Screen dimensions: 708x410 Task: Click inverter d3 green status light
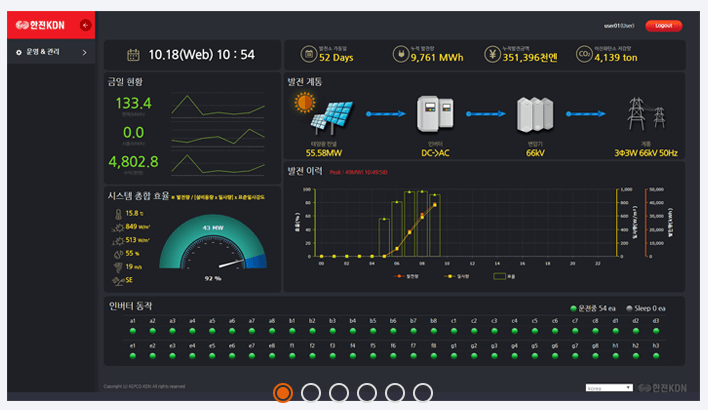pyautogui.click(x=656, y=331)
